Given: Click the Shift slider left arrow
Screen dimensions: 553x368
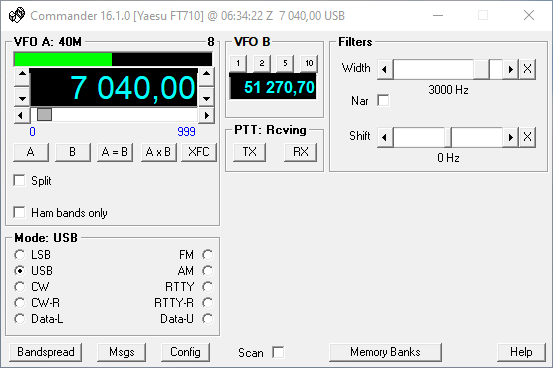Looking at the screenshot, I should pyautogui.click(x=385, y=137).
